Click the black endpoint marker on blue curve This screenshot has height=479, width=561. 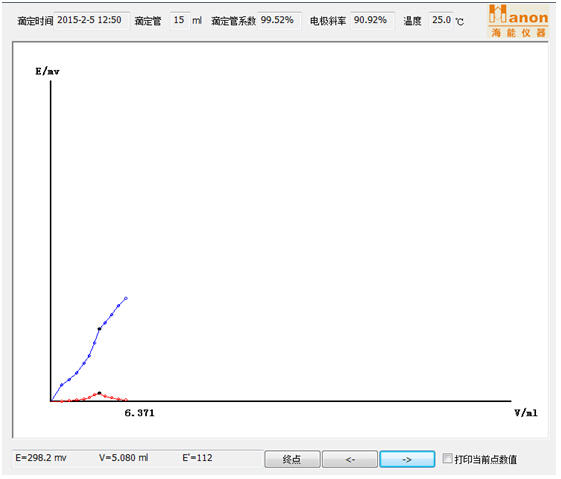pos(99,329)
